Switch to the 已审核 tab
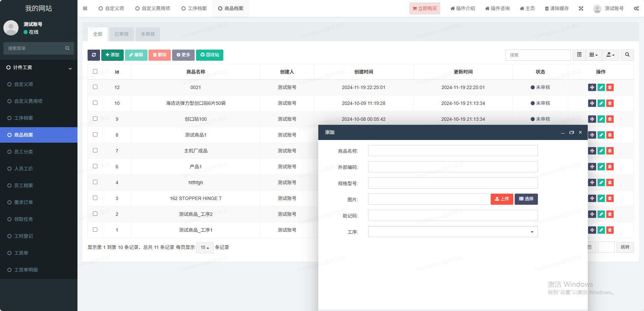This screenshot has width=644, height=311. [122, 34]
